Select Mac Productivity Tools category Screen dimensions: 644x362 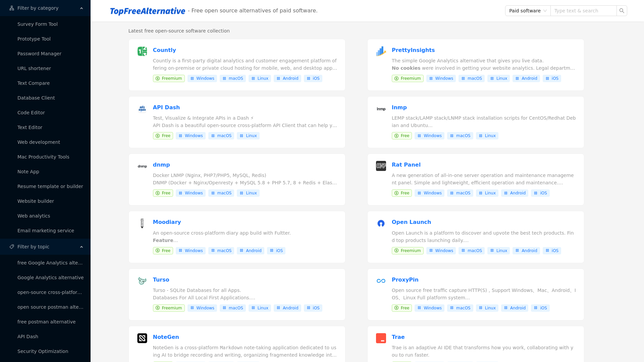click(x=45, y=157)
